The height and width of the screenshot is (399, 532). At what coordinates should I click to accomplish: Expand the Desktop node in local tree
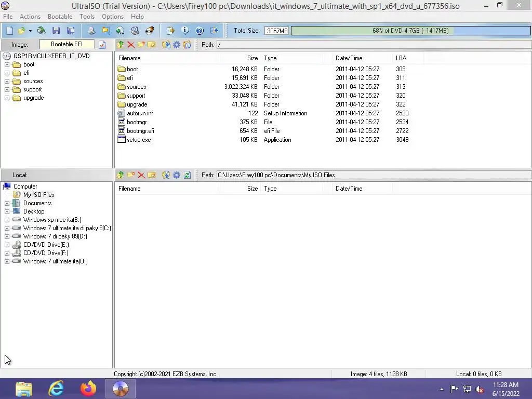7,211
